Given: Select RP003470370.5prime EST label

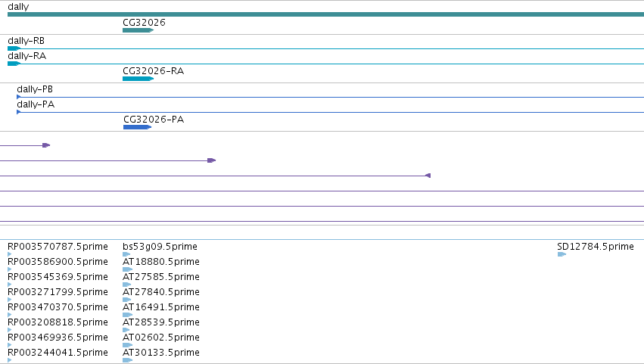Looking at the screenshot, I should 58,307.
